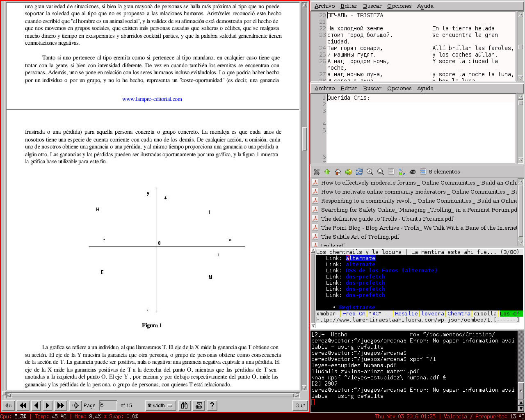525x420 pixels.
Task: Click the A-Z sort icon in filer
Action: (x=402, y=172)
